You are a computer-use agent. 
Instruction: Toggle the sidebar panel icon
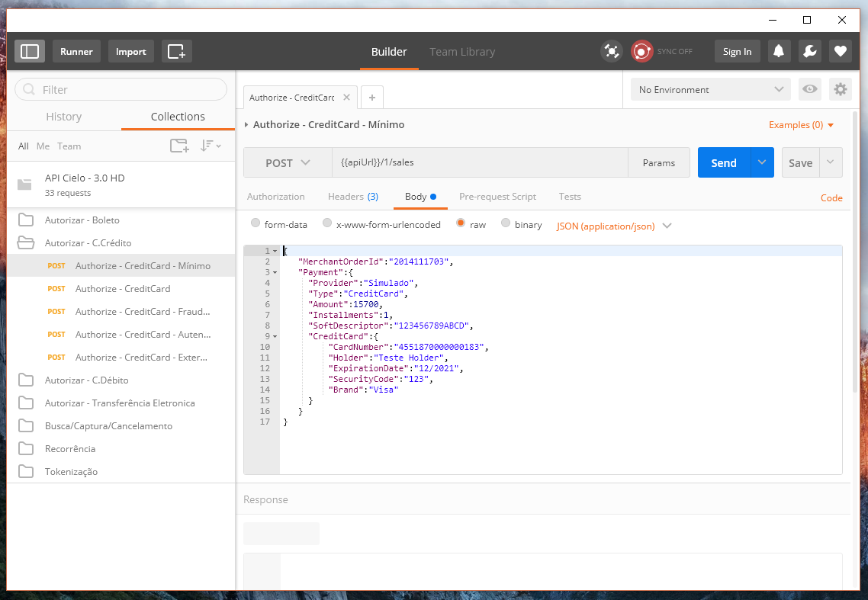pos(29,52)
